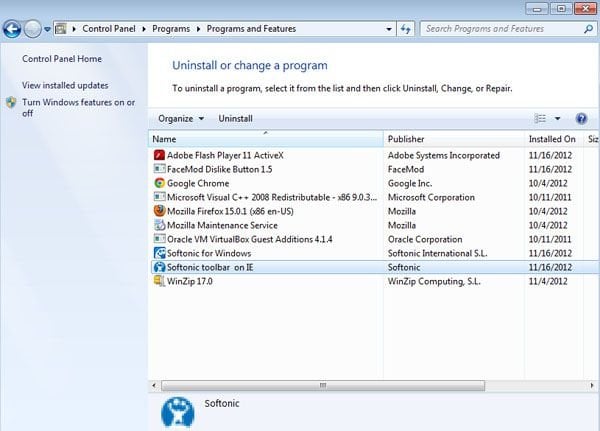
Task: Open the Organize menu
Action: (181, 119)
